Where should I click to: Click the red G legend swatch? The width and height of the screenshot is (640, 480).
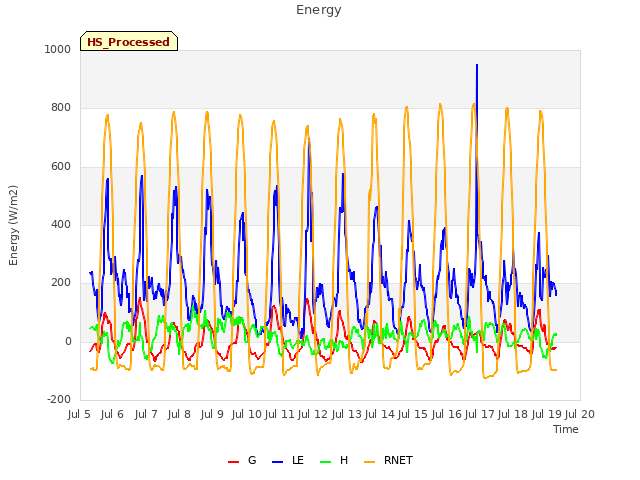(x=233, y=462)
